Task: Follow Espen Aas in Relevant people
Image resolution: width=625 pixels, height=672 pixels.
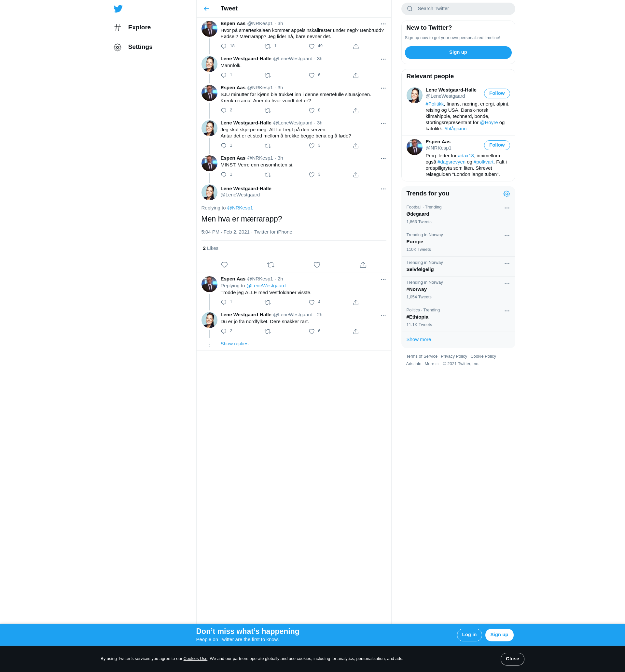Action: coord(497,145)
